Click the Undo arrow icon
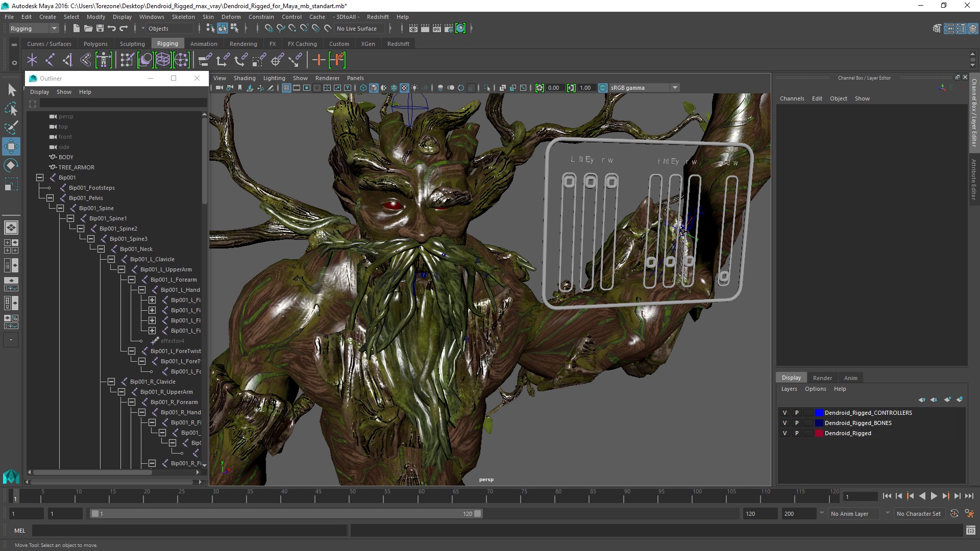The image size is (980, 551). coord(112,29)
